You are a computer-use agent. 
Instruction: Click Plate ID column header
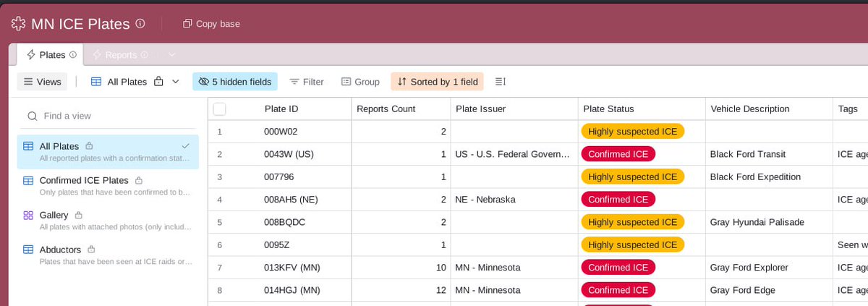[x=281, y=109]
